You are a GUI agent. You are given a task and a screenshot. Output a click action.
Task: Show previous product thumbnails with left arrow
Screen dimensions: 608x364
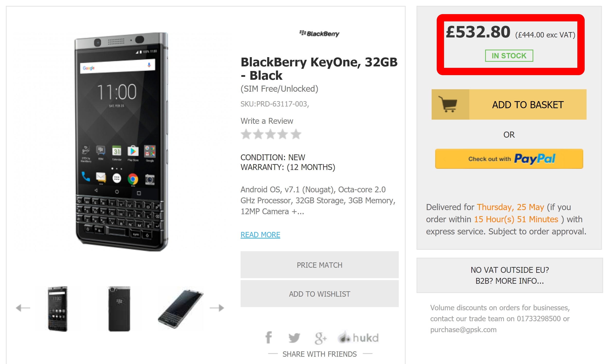tap(23, 308)
